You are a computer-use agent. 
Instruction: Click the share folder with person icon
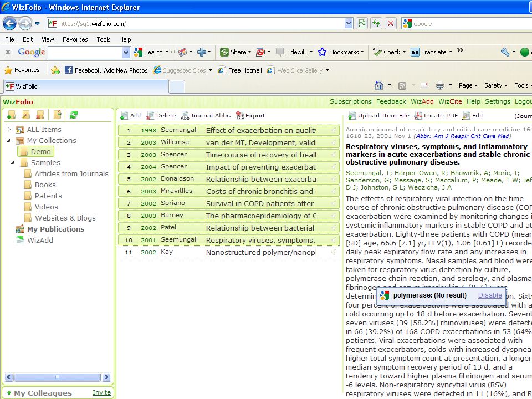(x=58, y=115)
